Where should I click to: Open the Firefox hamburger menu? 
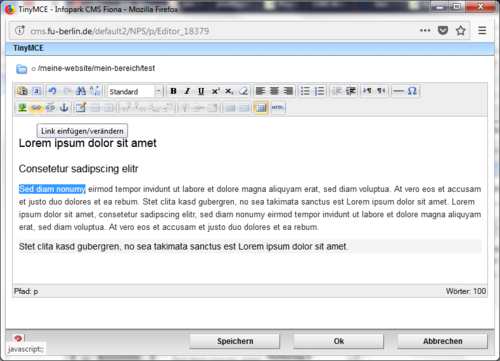[x=482, y=31]
